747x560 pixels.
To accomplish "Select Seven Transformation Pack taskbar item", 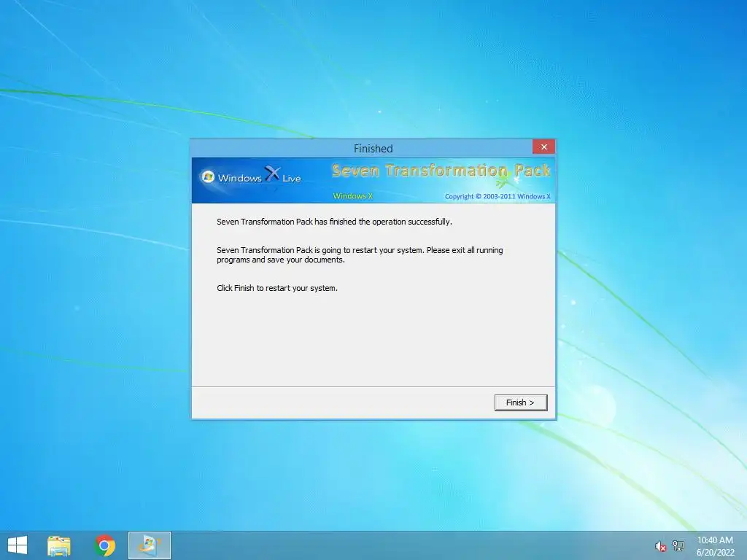I will (x=150, y=545).
